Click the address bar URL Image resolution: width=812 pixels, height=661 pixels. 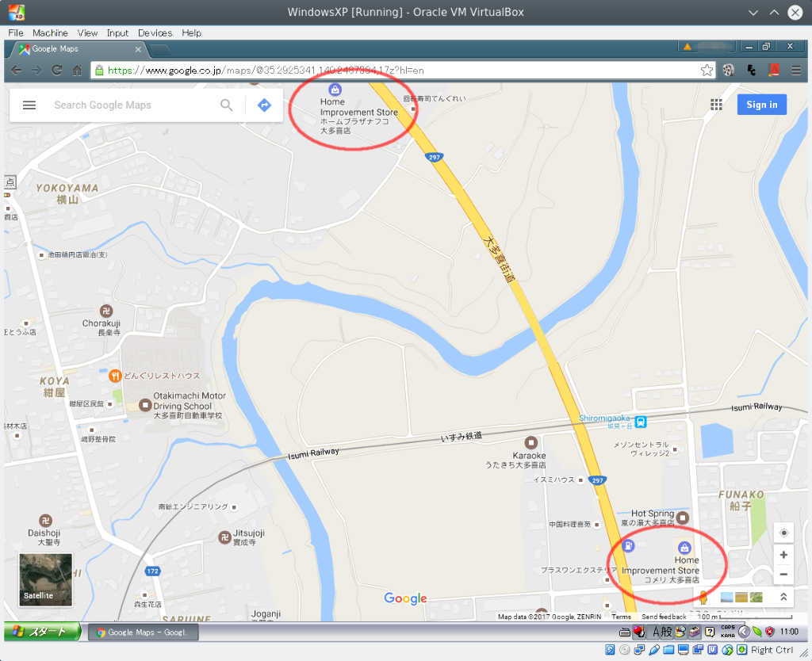pyautogui.click(x=266, y=71)
